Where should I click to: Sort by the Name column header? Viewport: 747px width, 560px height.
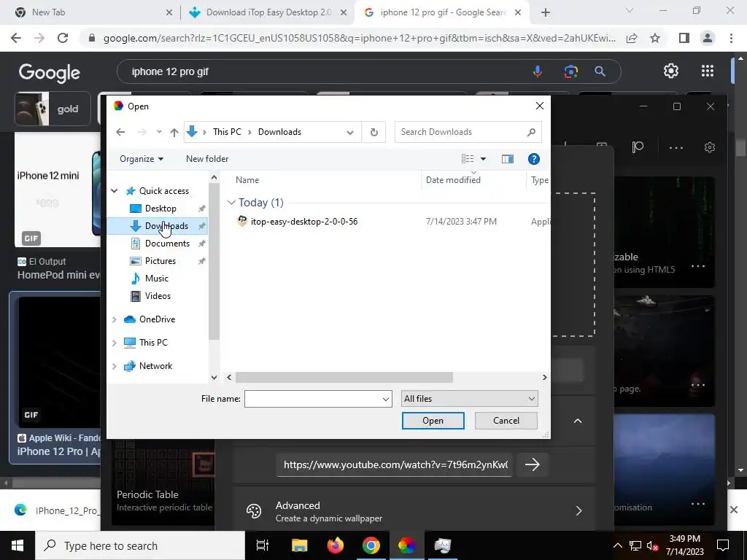coord(247,180)
